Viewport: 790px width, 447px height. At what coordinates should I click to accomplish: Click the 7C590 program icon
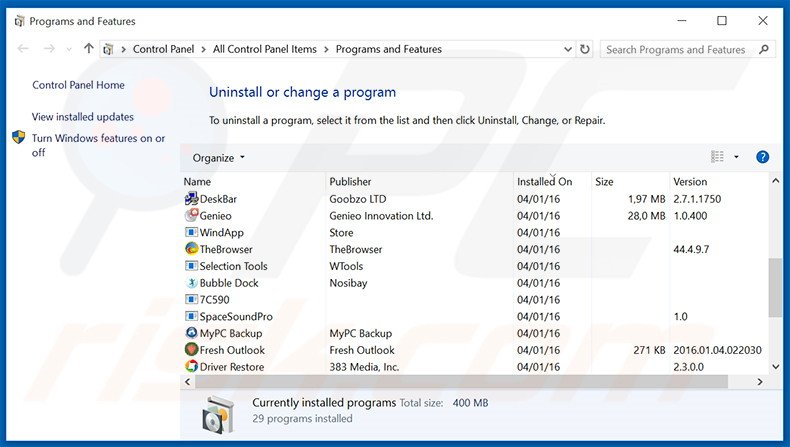191,299
